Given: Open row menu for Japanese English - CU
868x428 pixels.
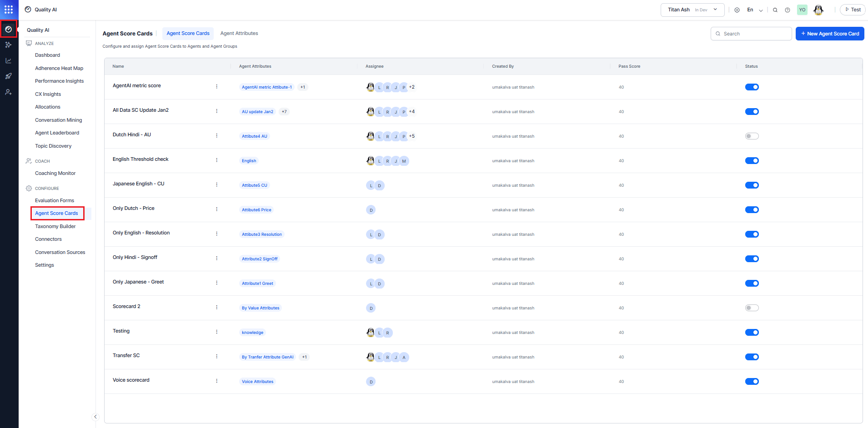Looking at the screenshot, I should (x=216, y=184).
